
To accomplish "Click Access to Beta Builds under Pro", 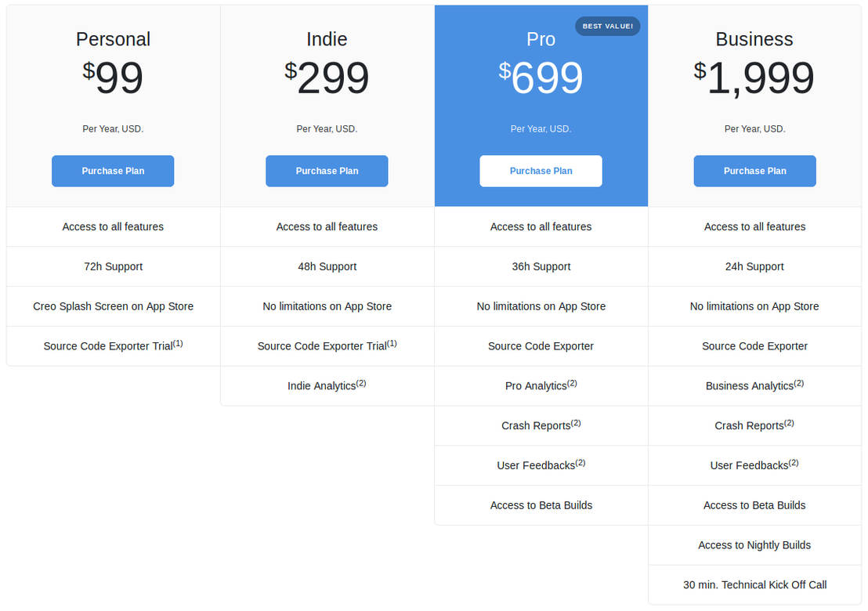I will pos(541,505).
